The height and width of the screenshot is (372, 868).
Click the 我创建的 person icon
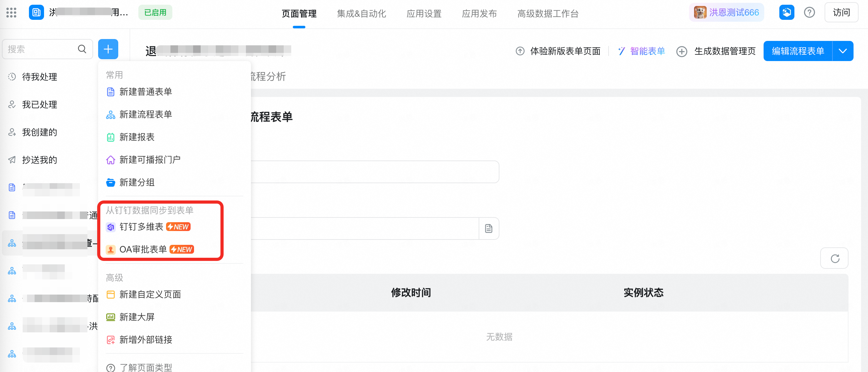[x=12, y=132]
